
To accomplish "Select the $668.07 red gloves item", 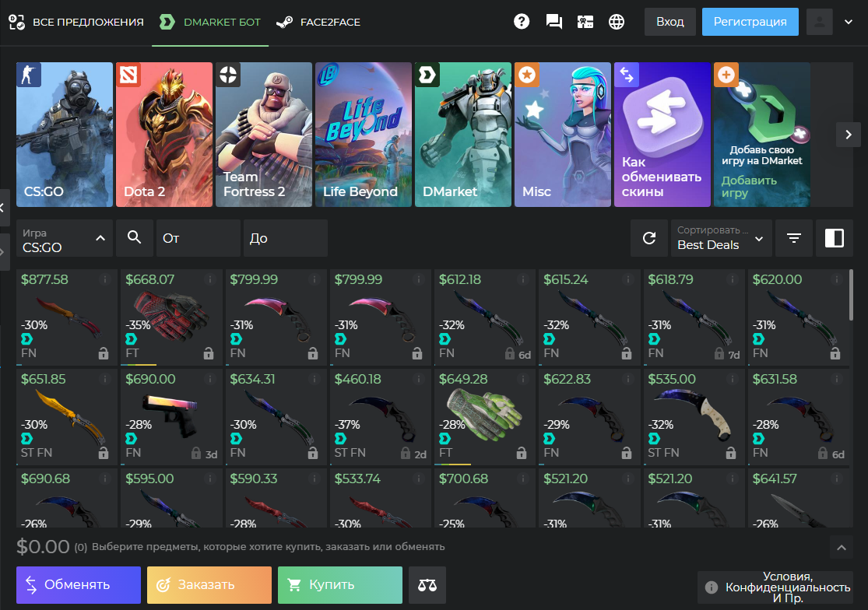I will (x=171, y=317).
